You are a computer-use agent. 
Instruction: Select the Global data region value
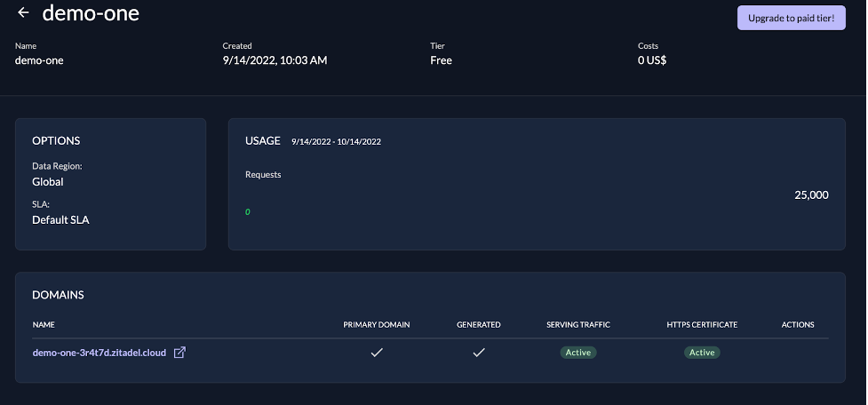coord(48,182)
